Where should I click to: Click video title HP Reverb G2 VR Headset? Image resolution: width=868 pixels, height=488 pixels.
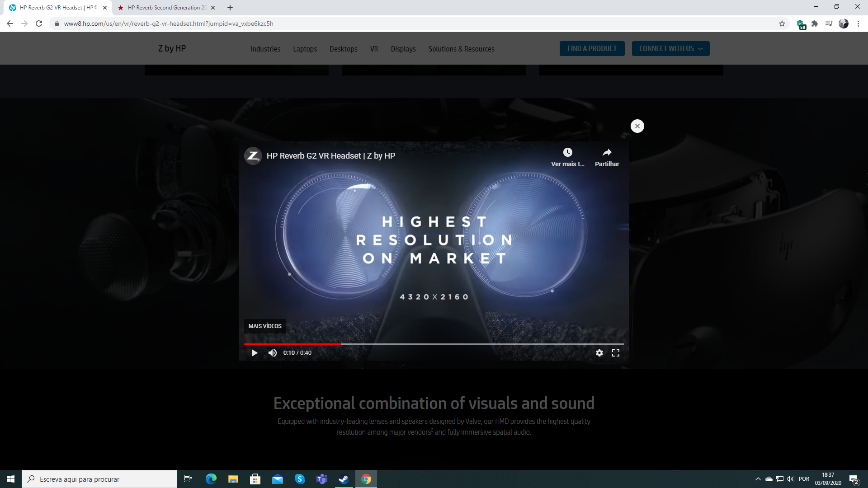[331, 156]
